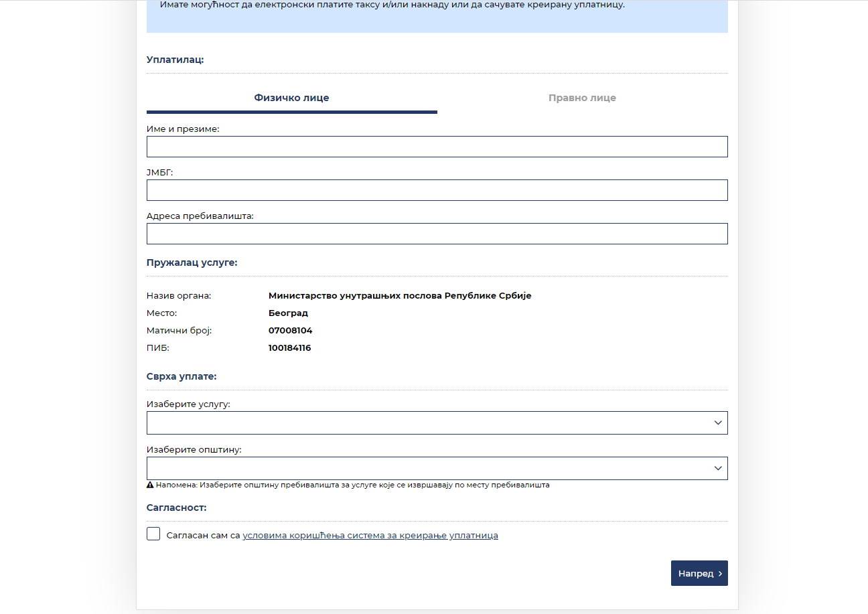Switch to the Правно лице tab
The image size is (868, 614).
582,98
